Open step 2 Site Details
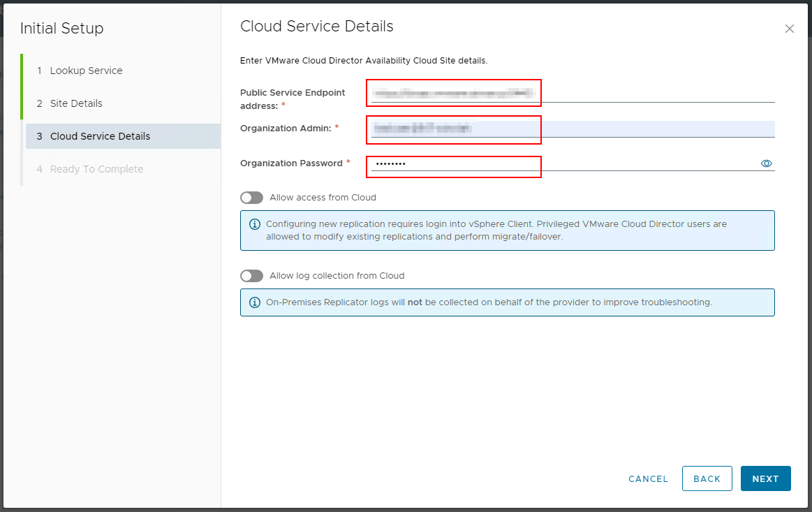The image size is (812, 512). point(76,103)
